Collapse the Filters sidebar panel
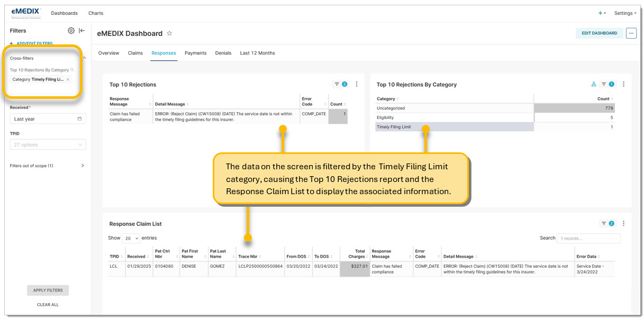The width and height of the screenshot is (644, 319). tap(82, 31)
